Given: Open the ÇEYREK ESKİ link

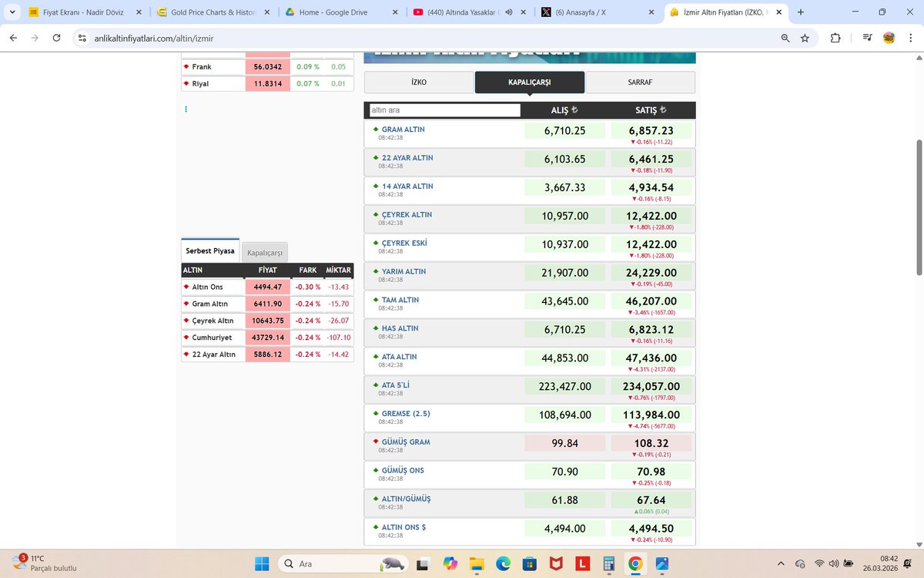Looking at the screenshot, I should click(x=404, y=244).
